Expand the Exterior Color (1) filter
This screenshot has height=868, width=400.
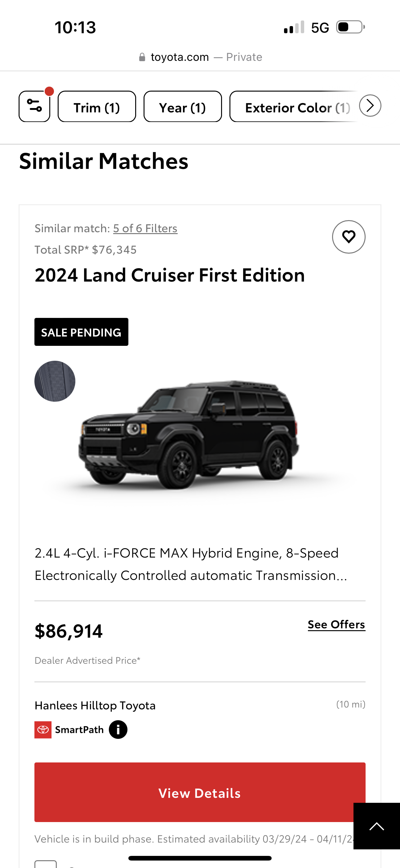(294, 106)
